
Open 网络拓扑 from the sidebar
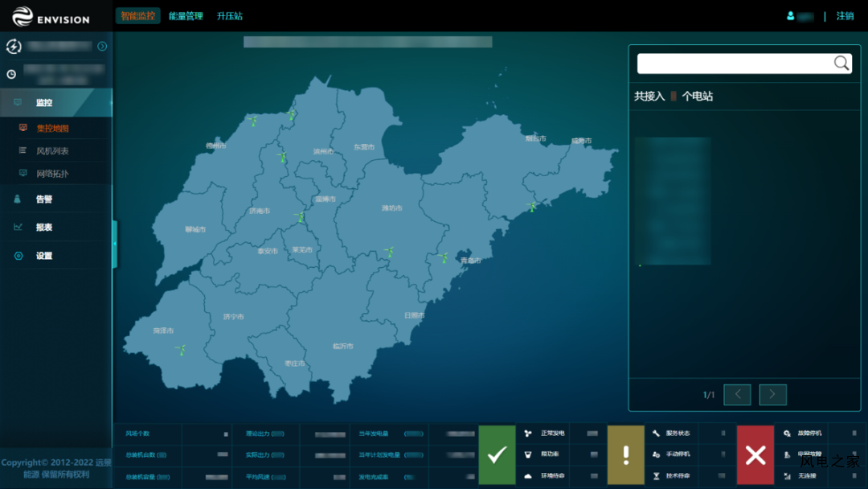[x=52, y=174]
